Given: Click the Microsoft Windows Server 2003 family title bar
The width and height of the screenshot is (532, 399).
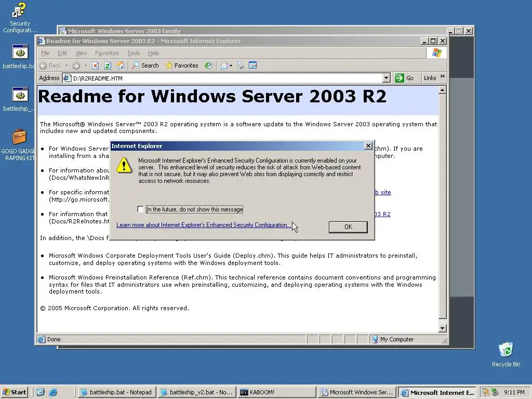Looking at the screenshot, I should click(255, 31).
